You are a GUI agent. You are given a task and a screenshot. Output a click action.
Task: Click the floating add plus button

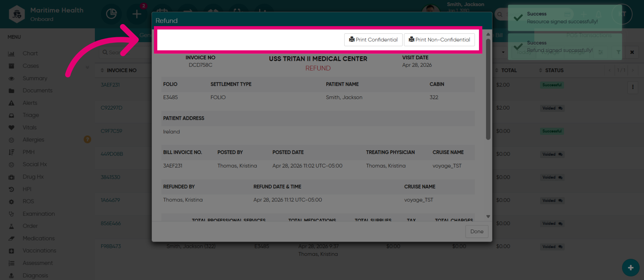[631, 268]
